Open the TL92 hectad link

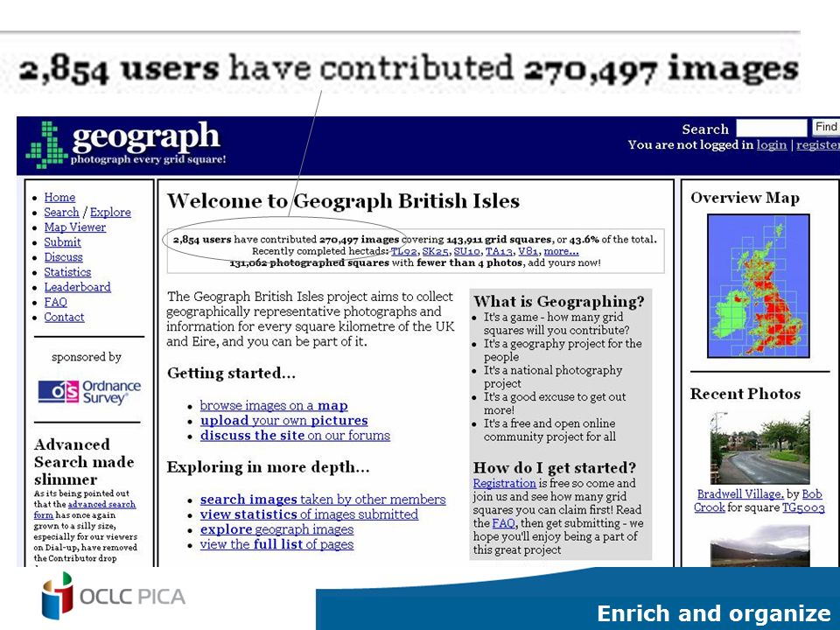[404, 251]
